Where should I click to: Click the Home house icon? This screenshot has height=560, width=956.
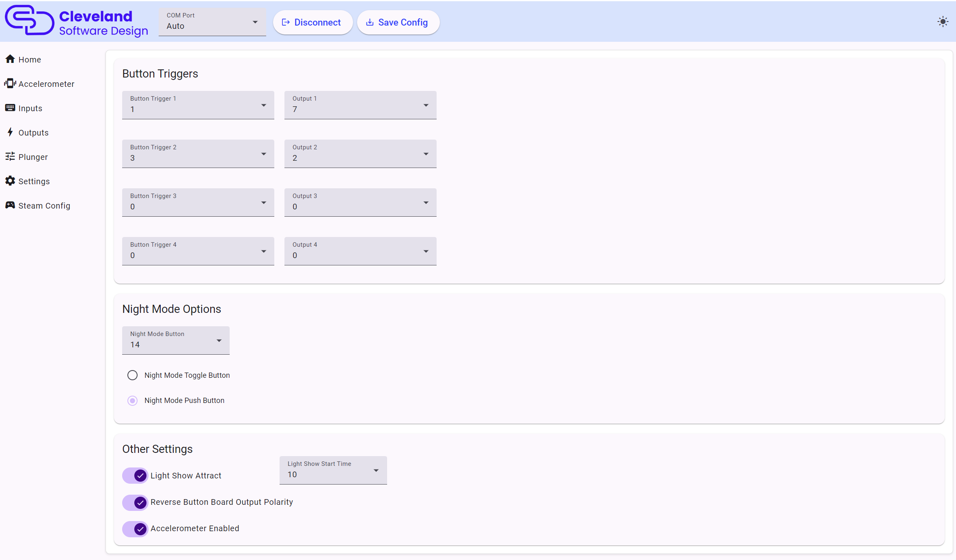tap(10, 59)
